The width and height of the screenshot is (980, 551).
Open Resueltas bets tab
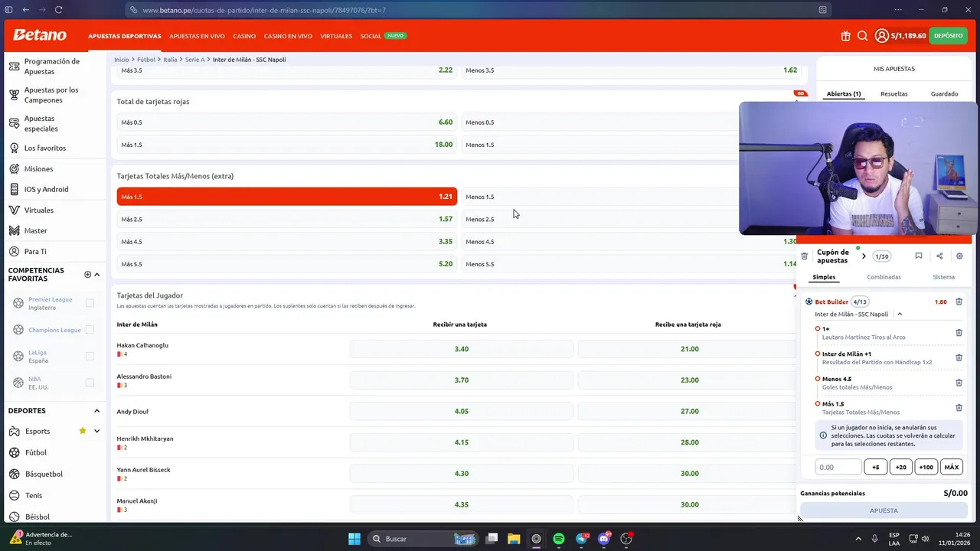(893, 94)
